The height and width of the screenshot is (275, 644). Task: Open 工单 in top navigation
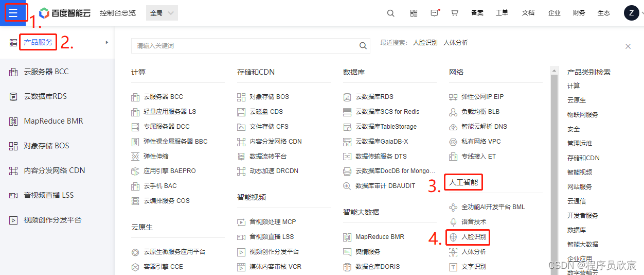(502, 13)
